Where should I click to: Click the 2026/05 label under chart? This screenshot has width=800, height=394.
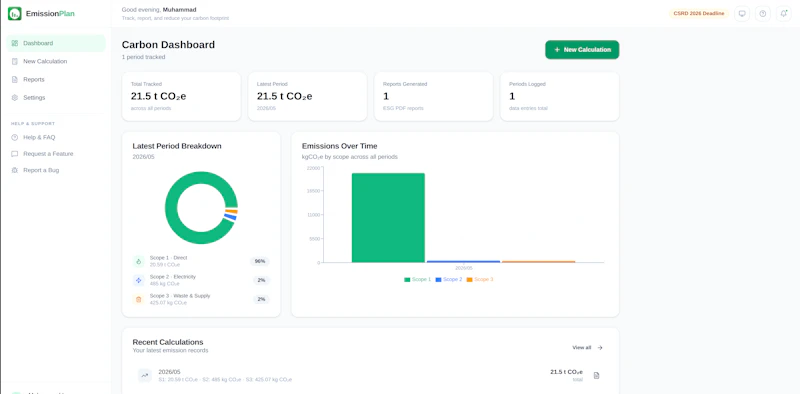coord(464,267)
